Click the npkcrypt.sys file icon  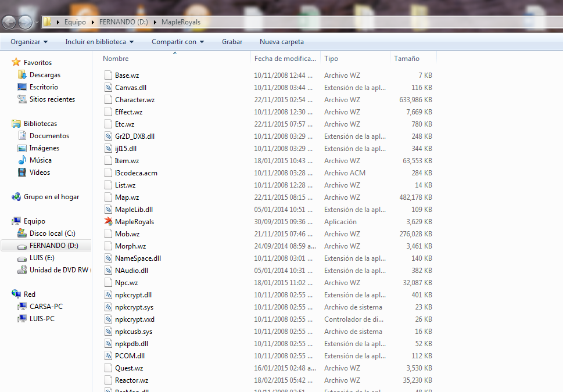(x=109, y=307)
